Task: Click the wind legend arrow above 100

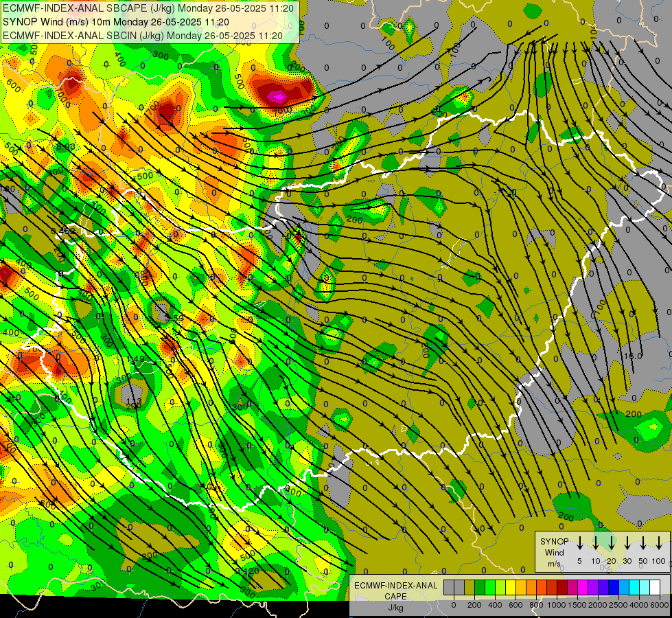Action: tap(659, 542)
